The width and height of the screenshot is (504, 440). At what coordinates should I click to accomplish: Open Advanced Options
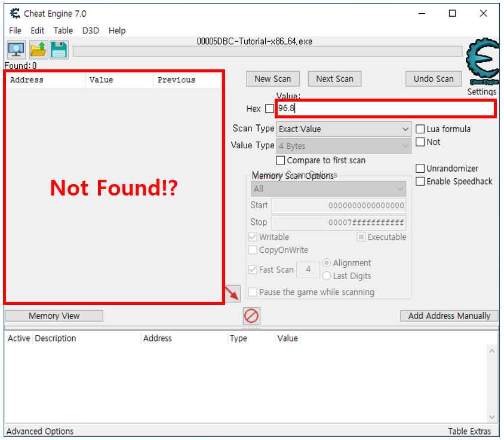click(40, 431)
